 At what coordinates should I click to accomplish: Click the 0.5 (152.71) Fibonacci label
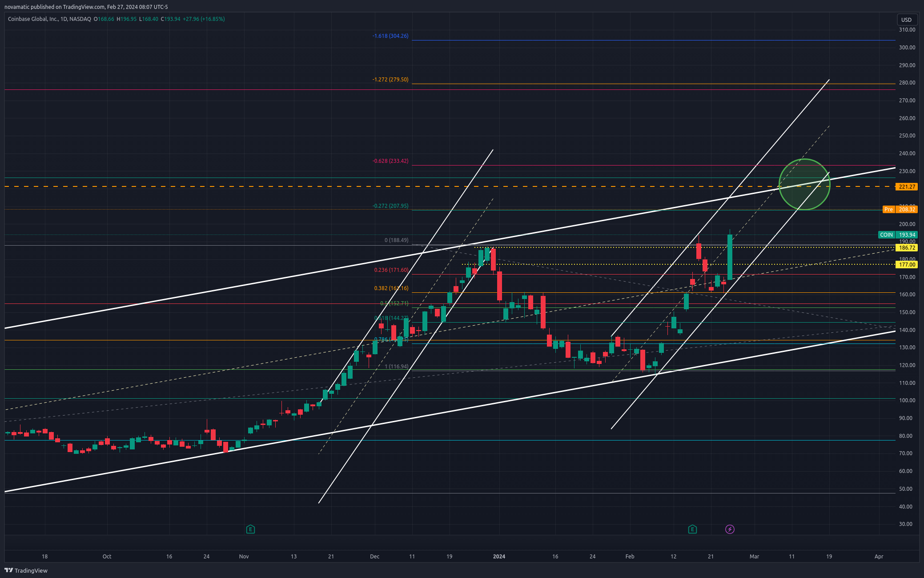click(394, 303)
